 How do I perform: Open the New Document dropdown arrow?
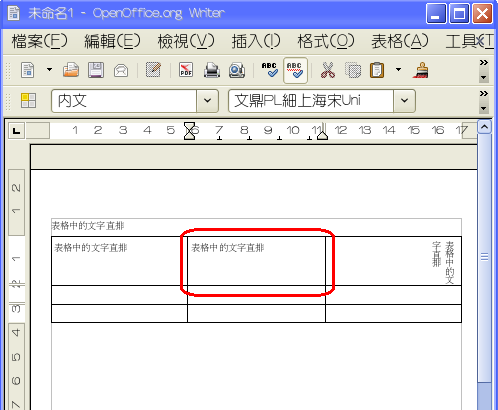point(49,70)
